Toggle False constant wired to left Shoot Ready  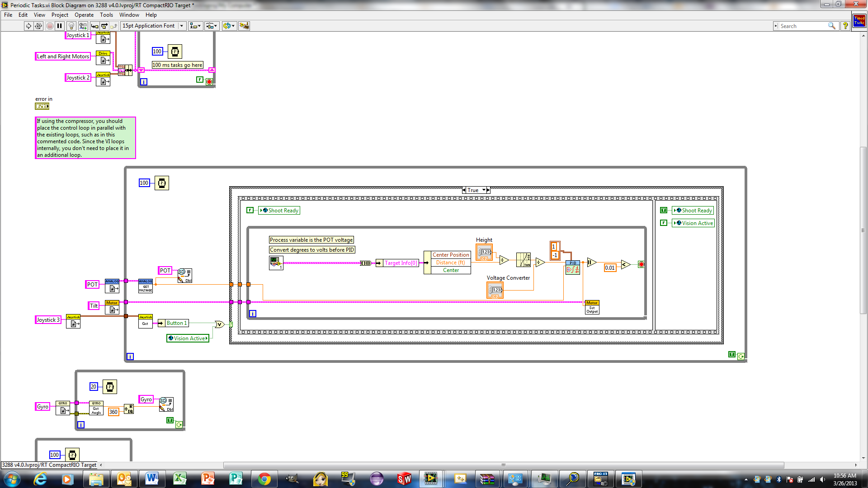[x=250, y=210]
